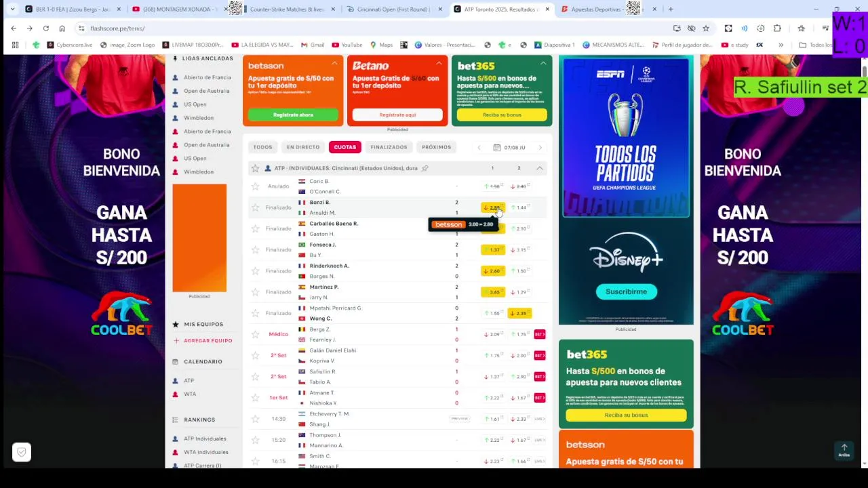Viewport: 868px width, 488px height.
Task: Click Fonseca J. highlighted 1.37 odds
Action: 493,249
